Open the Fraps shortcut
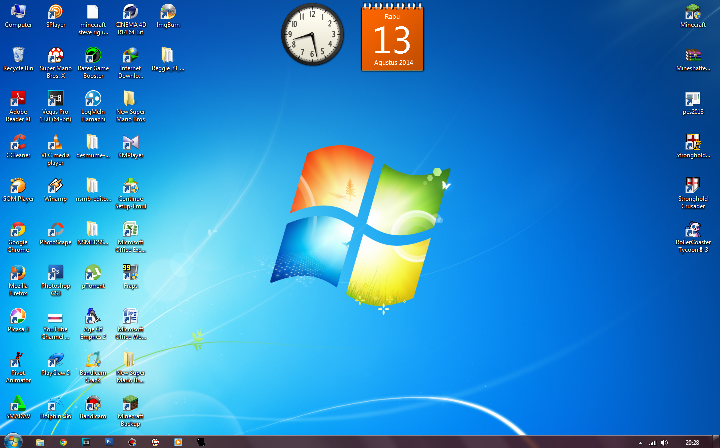 tap(131, 277)
